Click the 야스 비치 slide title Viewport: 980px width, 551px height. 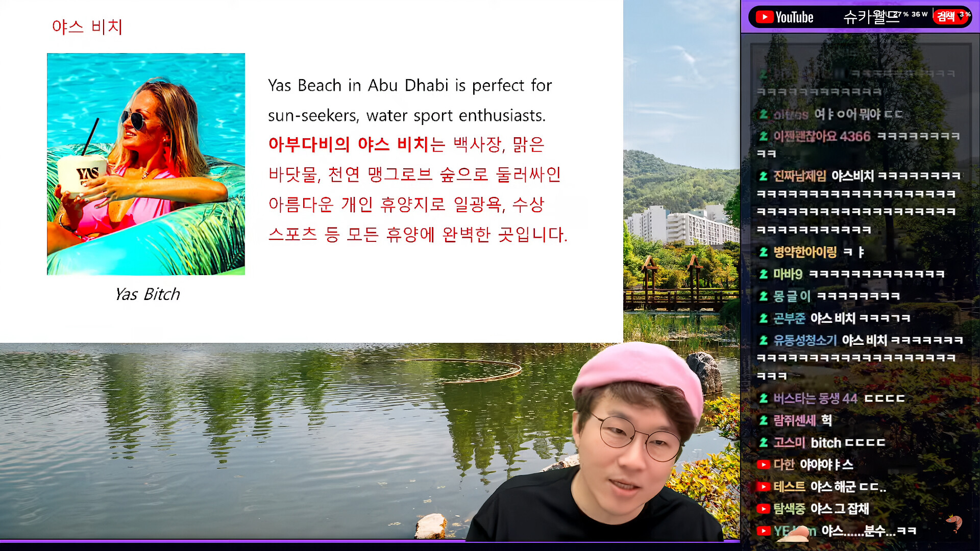coord(87,27)
